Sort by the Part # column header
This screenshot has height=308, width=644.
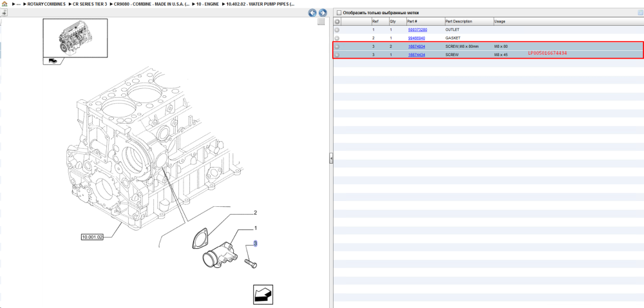tap(425, 21)
